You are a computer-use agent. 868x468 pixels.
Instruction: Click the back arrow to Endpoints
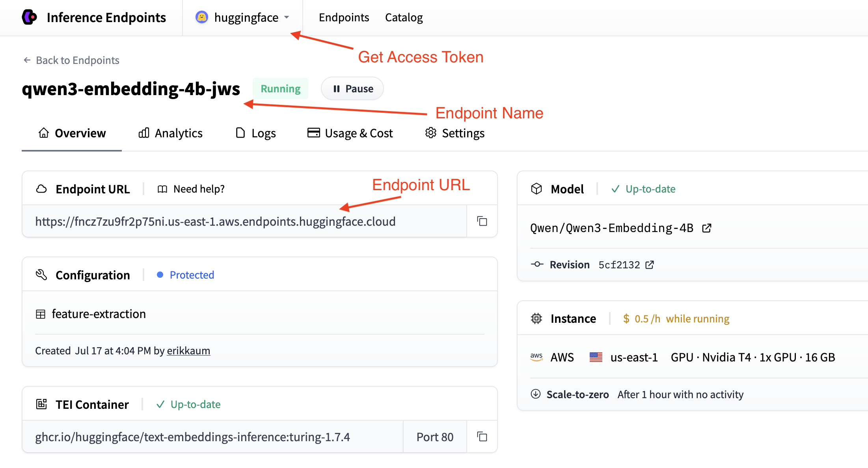point(27,60)
